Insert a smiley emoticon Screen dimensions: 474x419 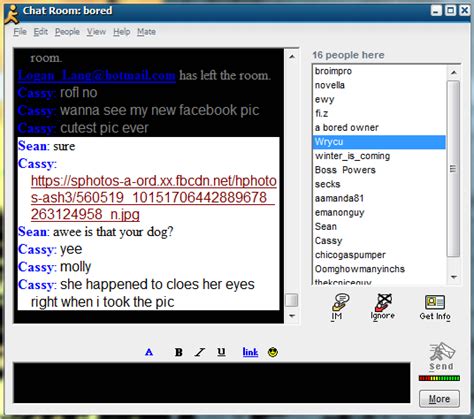point(273,352)
